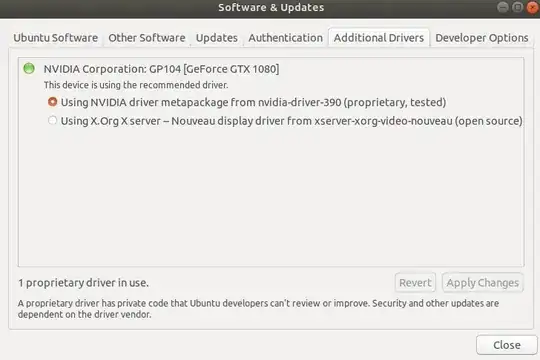Open the Ubuntu Software tab
540x360 pixels.
tap(55, 38)
